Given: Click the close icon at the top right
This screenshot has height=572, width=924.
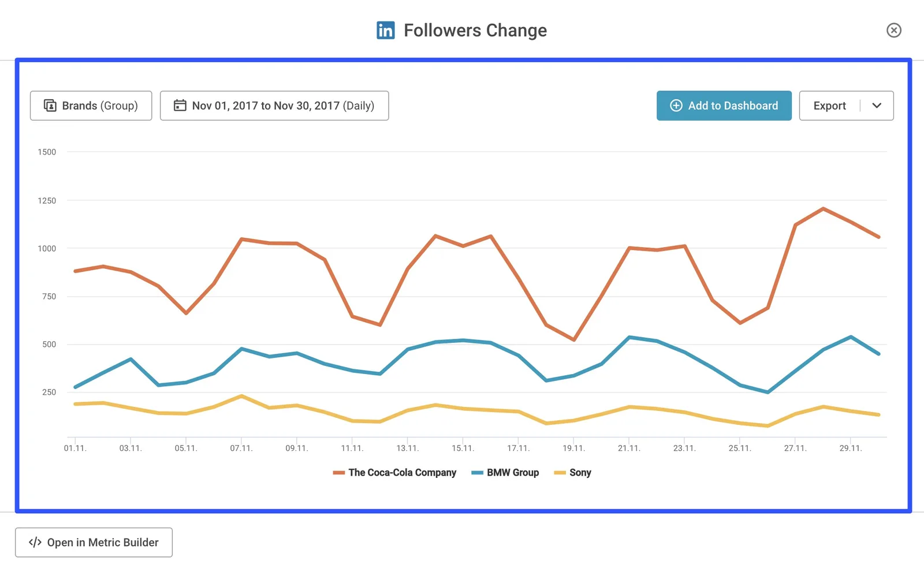Looking at the screenshot, I should (x=894, y=30).
